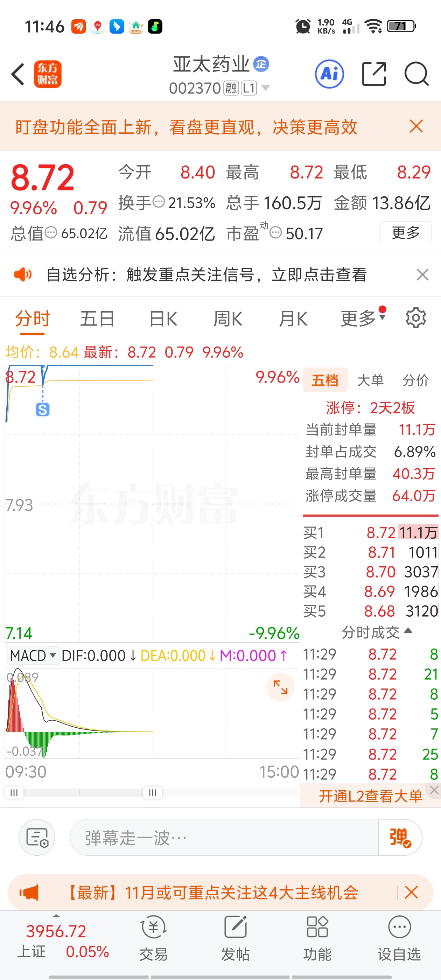Tap 最高封单量 40.3万 row
Image resolution: width=441 pixels, height=980 pixels.
click(371, 474)
